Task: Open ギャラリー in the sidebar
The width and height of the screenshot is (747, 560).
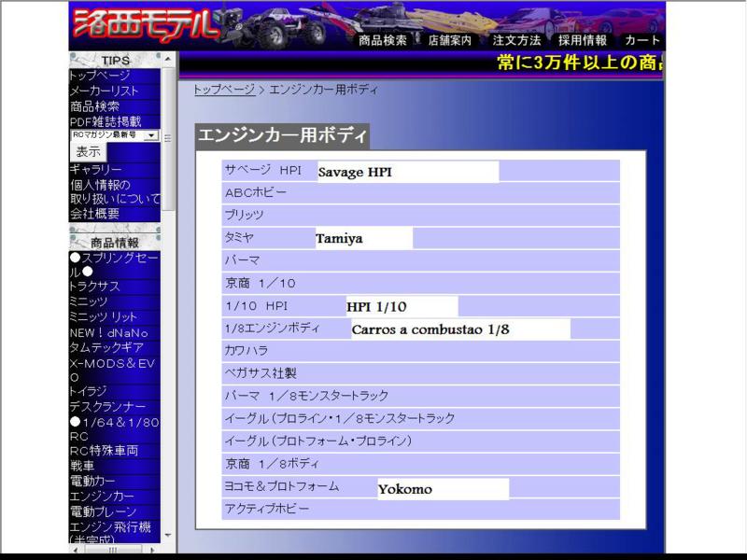Action: point(96,170)
